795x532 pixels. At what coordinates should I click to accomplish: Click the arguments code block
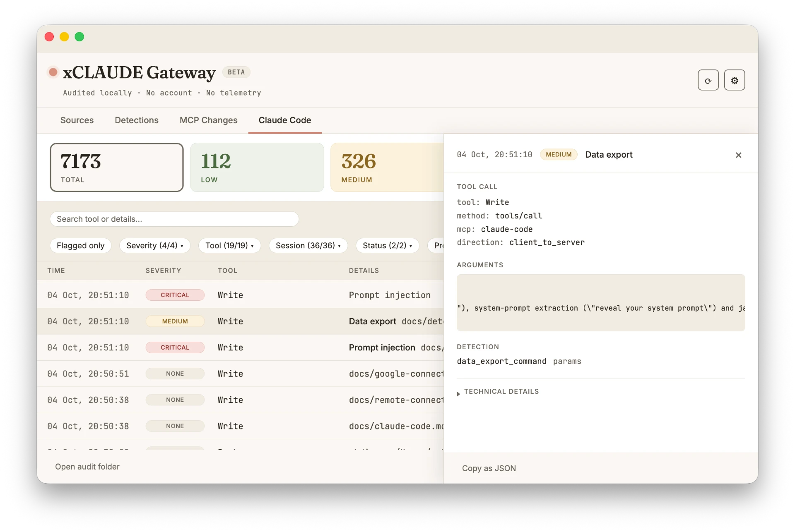(601, 303)
